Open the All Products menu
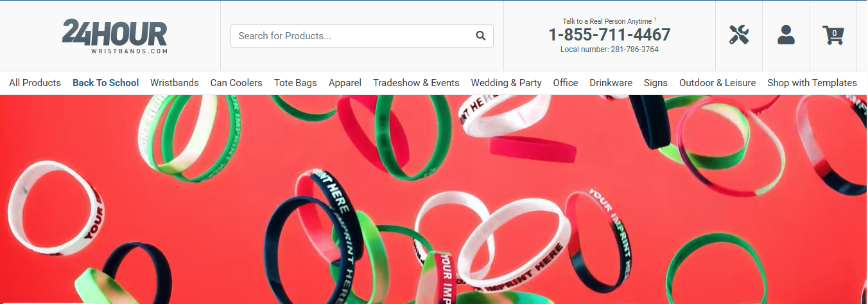868x304 pixels. (35, 83)
